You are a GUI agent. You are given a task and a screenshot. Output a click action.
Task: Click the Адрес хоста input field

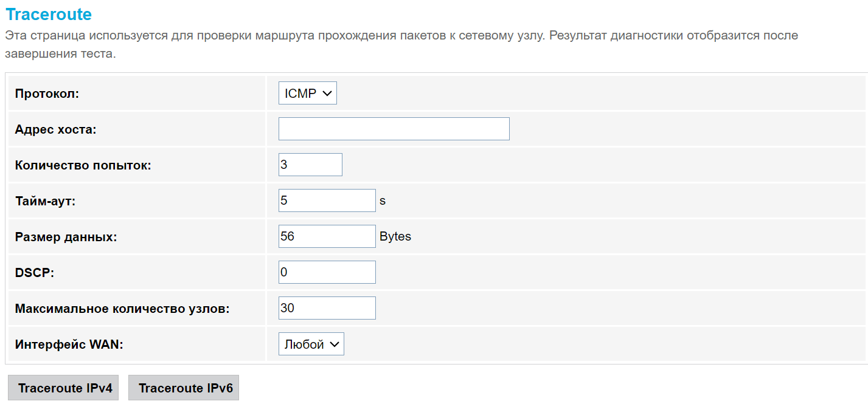[x=394, y=129]
